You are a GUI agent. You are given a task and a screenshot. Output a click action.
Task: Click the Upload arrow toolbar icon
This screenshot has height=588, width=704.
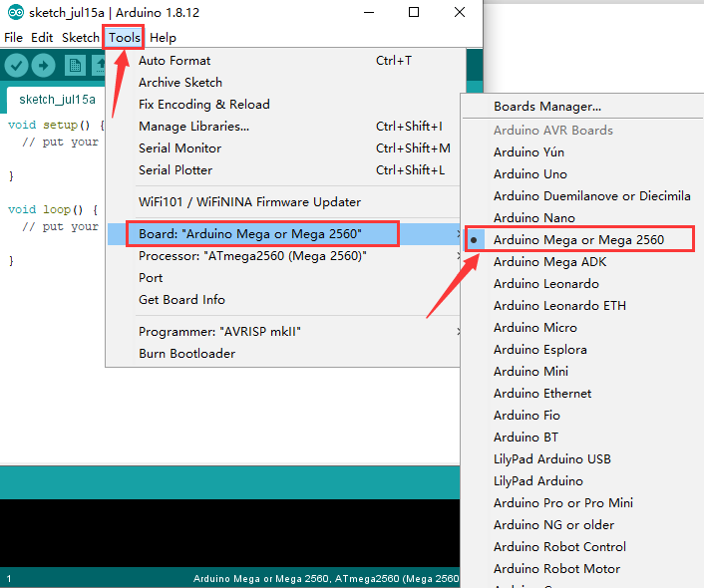(x=44, y=66)
